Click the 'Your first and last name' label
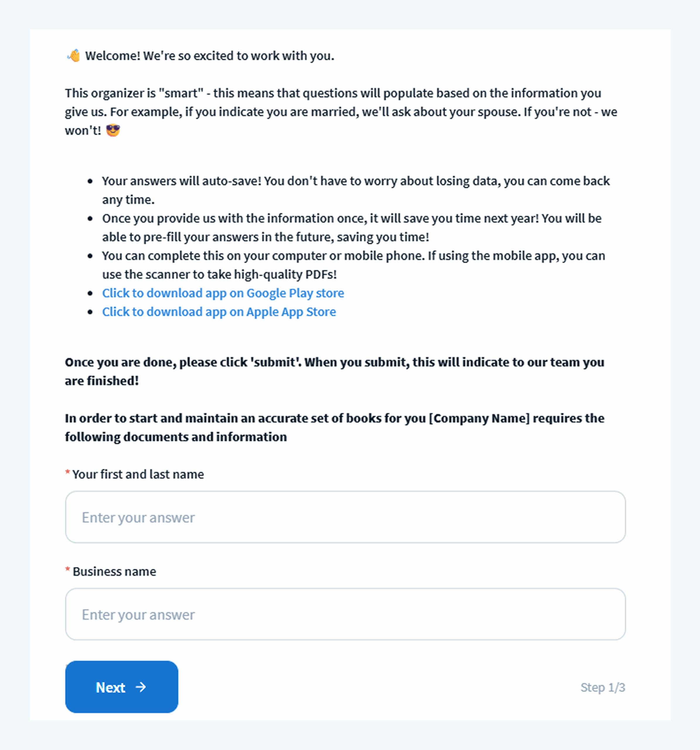The image size is (700, 750). pos(138,474)
